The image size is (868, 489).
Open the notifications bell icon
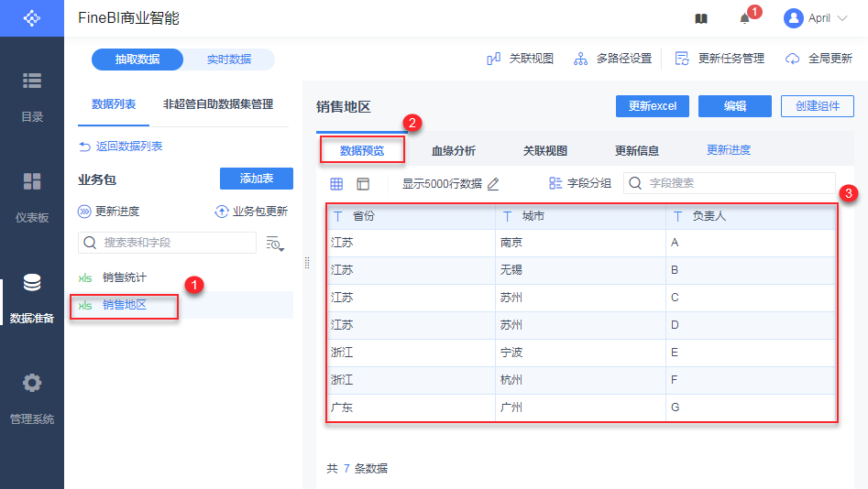click(745, 18)
